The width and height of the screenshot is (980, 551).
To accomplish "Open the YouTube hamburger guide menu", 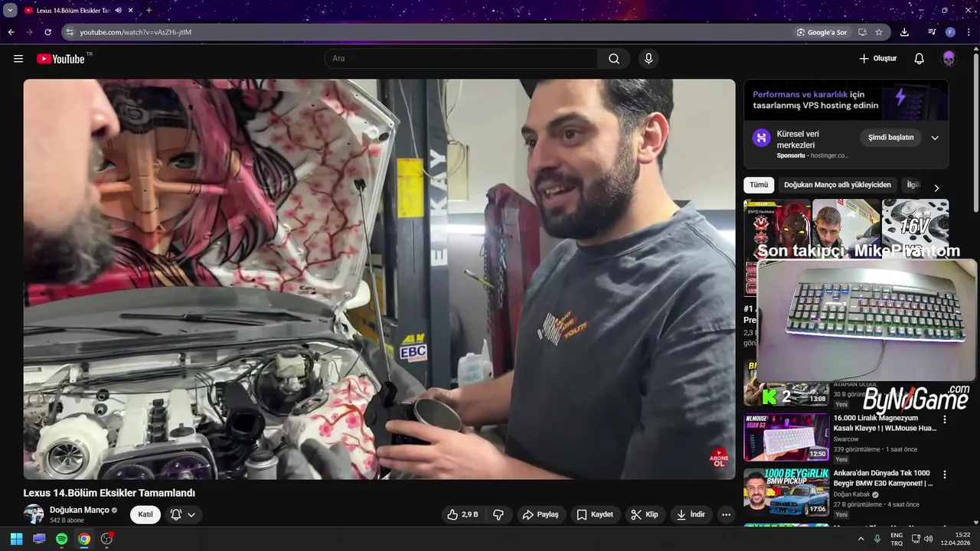I will tap(18, 59).
